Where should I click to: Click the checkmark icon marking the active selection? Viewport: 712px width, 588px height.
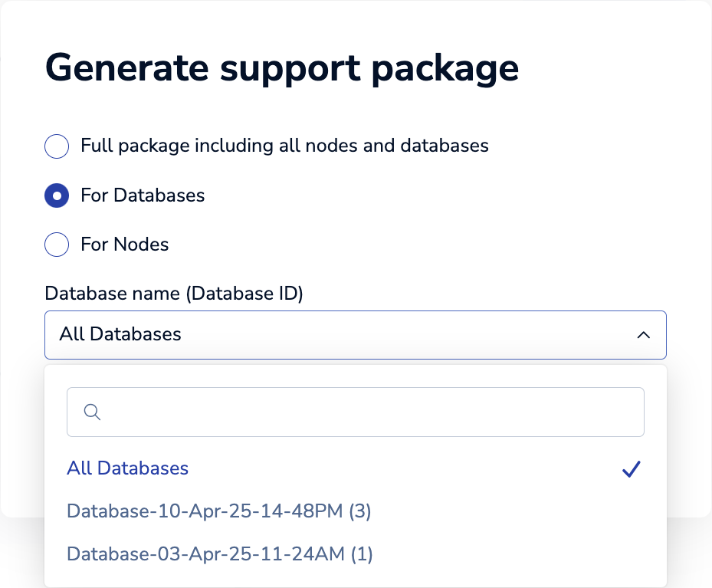pyautogui.click(x=631, y=468)
